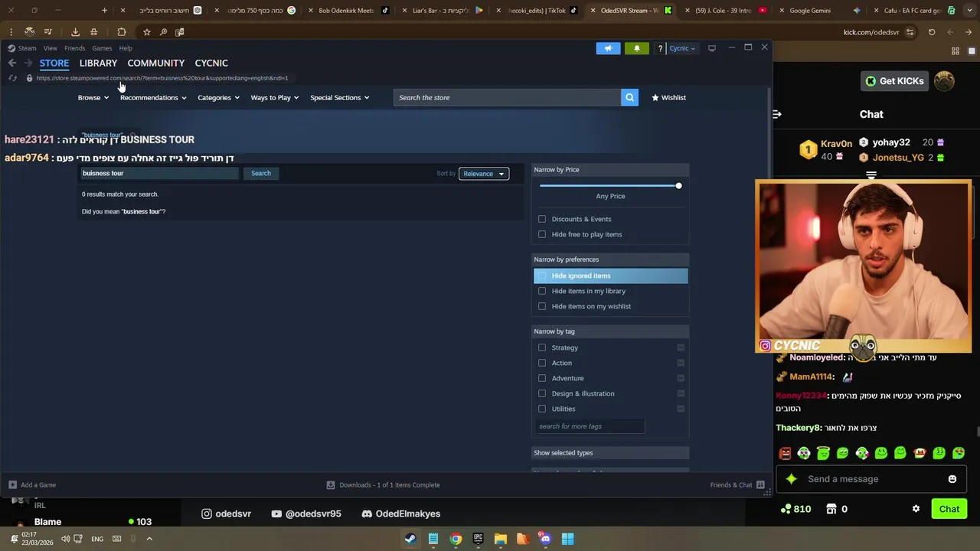
Task: Click the Get KICKs button
Action: 894,81
